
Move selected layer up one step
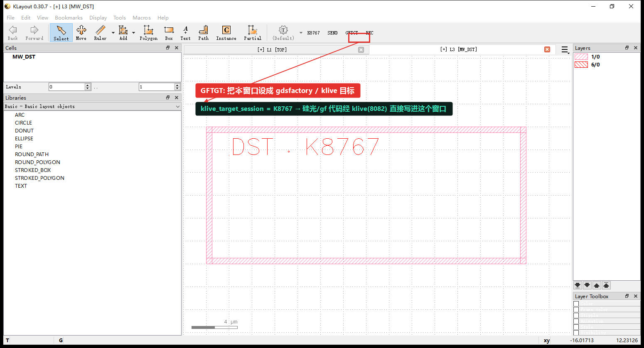pos(597,285)
